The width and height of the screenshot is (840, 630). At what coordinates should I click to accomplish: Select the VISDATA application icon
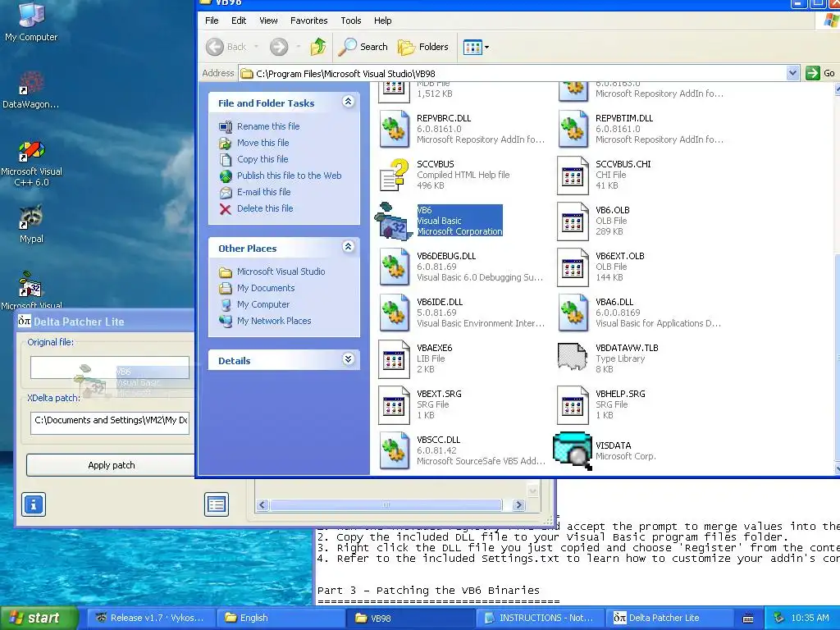click(x=572, y=451)
